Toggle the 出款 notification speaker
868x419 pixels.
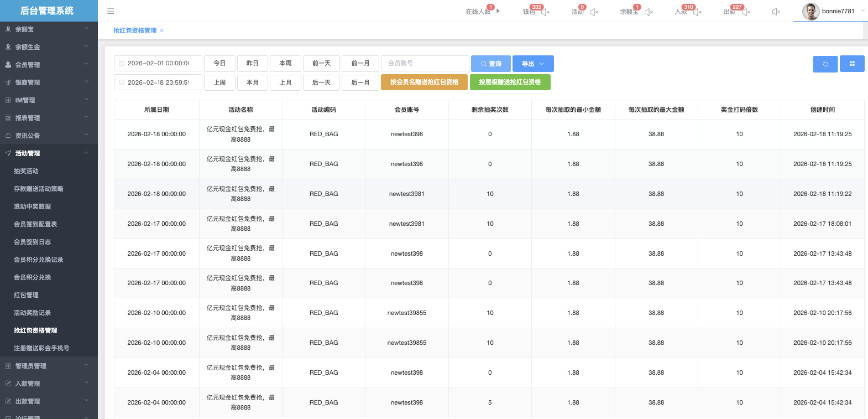tap(746, 12)
